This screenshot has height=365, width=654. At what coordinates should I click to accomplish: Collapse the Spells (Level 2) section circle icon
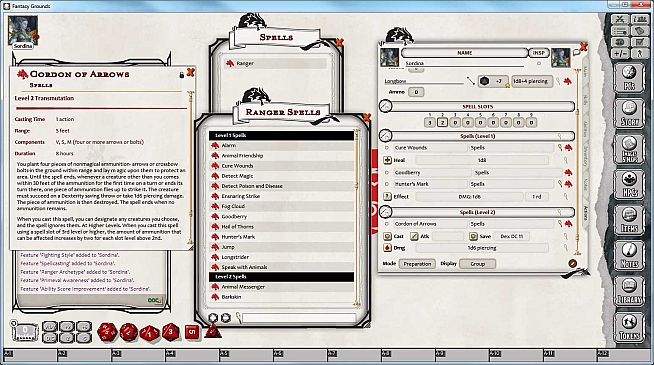tap(385, 212)
